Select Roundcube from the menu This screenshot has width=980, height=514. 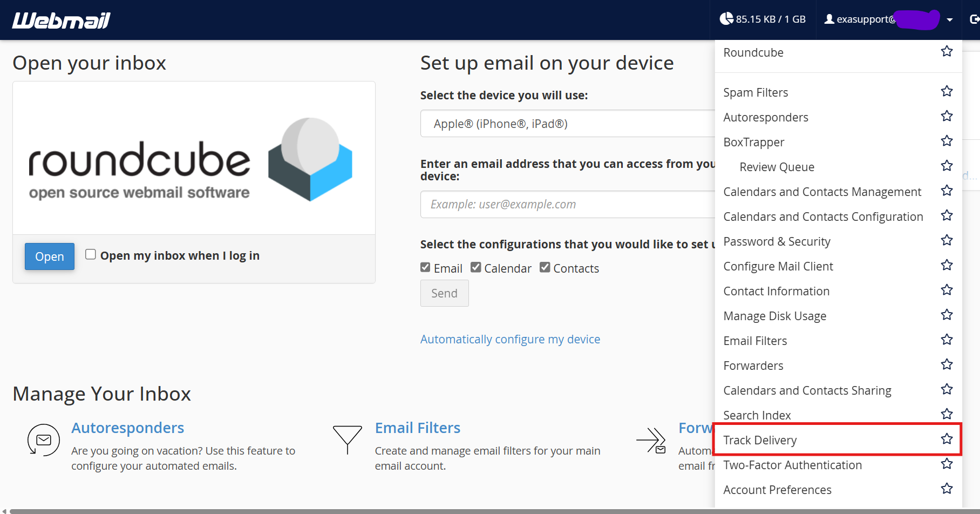tap(753, 52)
